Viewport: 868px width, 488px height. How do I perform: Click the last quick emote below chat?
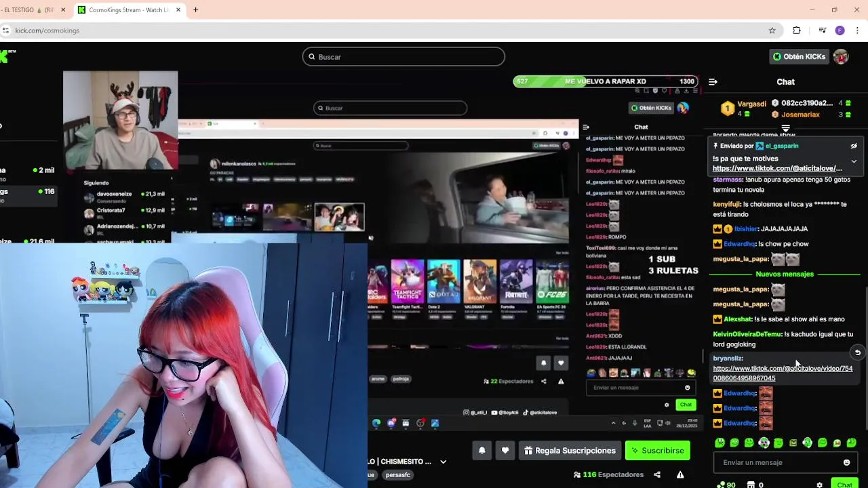click(851, 443)
